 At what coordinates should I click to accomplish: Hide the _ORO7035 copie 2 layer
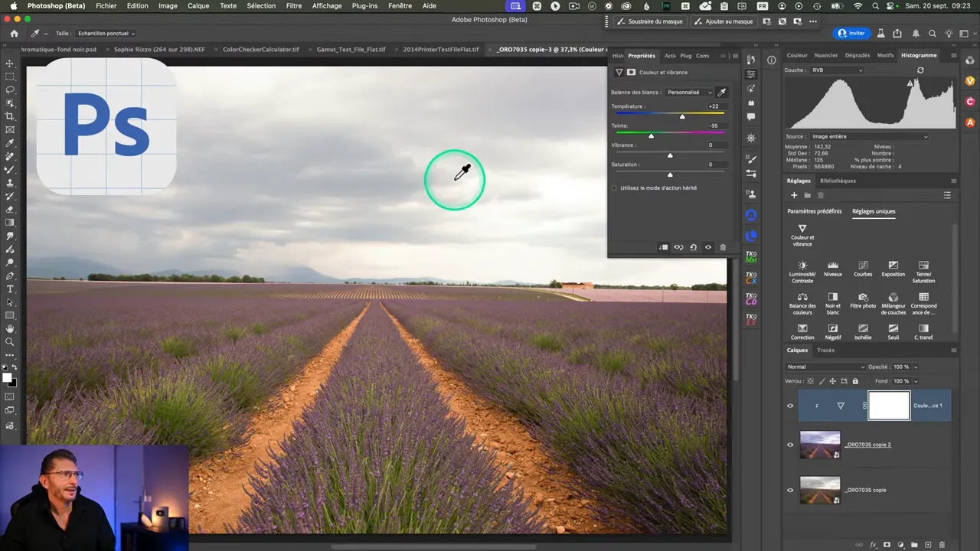pyautogui.click(x=790, y=445)
